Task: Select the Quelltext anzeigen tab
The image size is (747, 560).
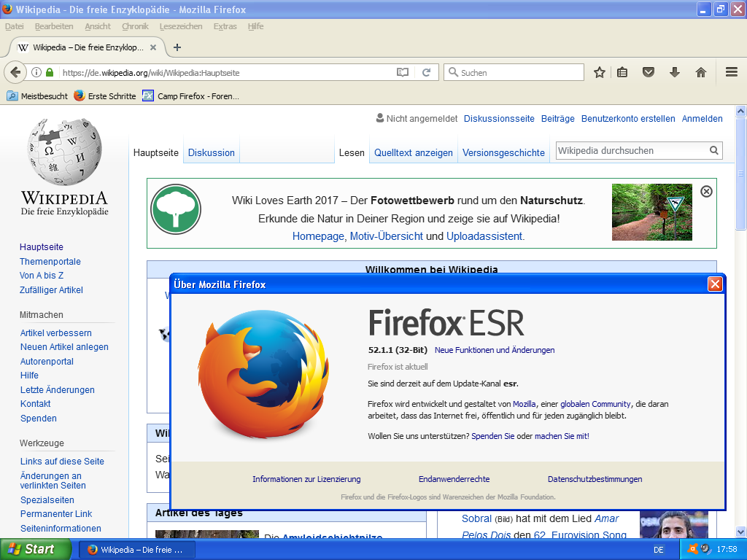Action: click(x=414, y=153)
